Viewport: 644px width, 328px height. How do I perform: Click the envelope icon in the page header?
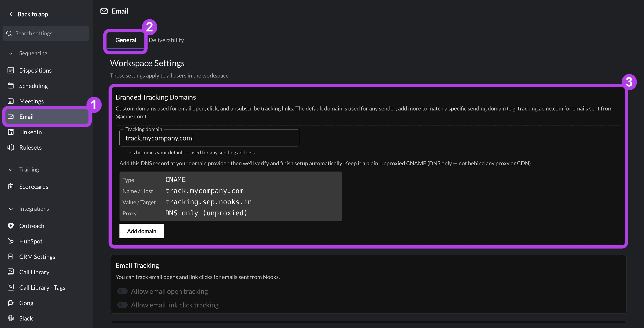click(104, 11)
